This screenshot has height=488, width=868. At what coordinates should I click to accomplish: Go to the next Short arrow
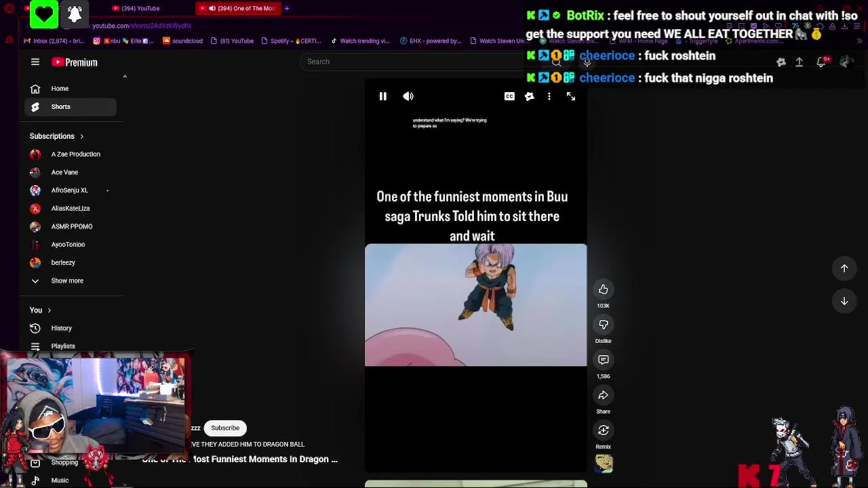(845, 301)
